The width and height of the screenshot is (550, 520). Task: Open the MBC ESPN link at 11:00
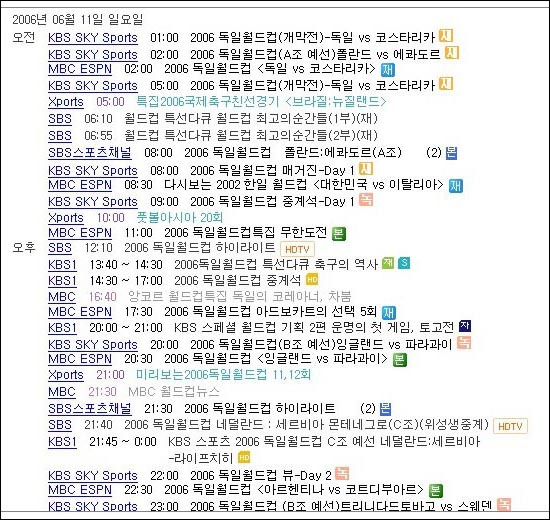[80, 233]
